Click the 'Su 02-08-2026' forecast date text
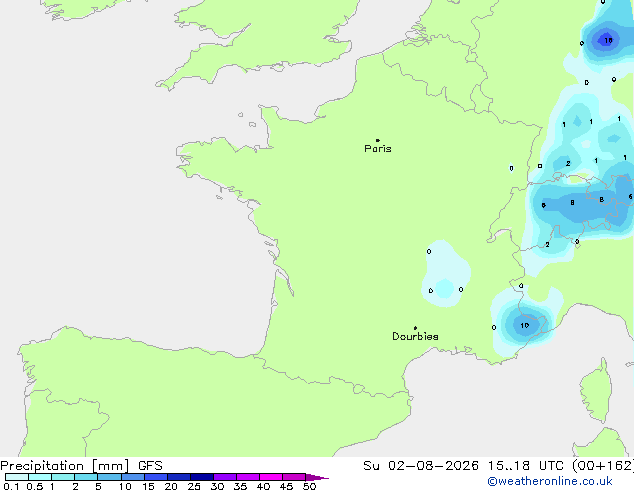 pyautogui.click(x=421, y=466)
